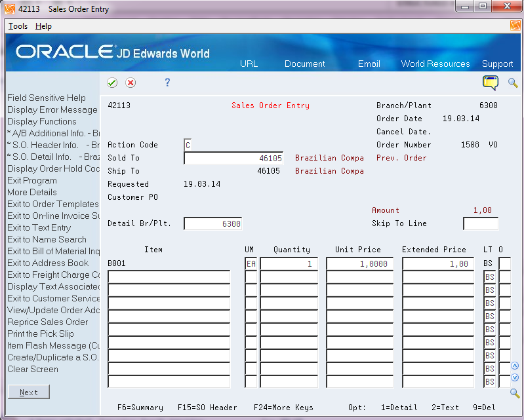Choose Exit Program

pos(32,180)
